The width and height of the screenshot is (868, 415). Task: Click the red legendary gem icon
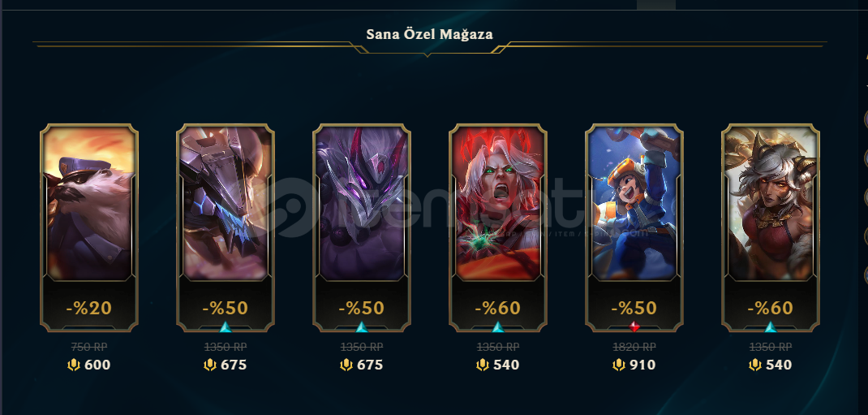pyautogui.click(x=634, y=327)
